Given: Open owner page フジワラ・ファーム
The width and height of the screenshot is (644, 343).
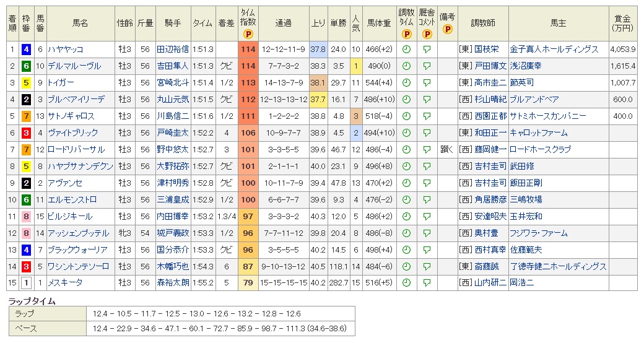Looking at the screenshot, I should coord(539,233).
